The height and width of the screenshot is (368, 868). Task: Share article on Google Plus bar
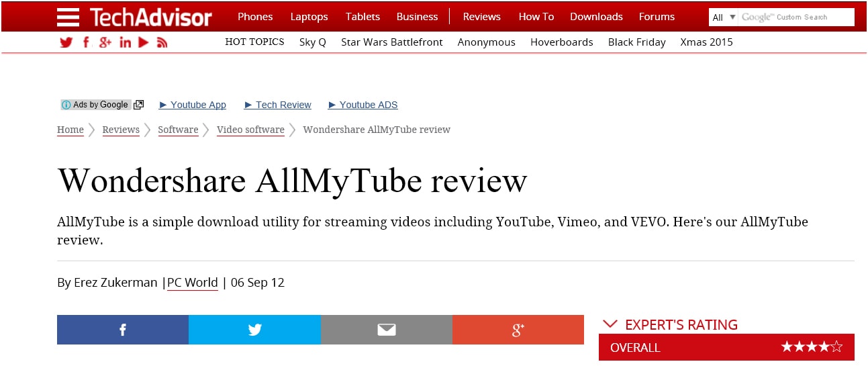(x=518, y=330)
